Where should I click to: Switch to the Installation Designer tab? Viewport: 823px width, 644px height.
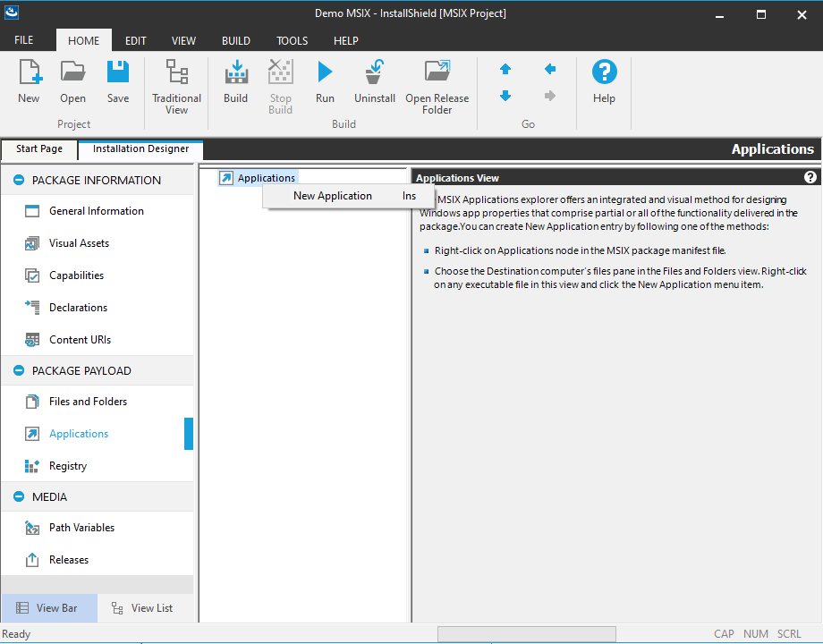click(x=140, y=149)
